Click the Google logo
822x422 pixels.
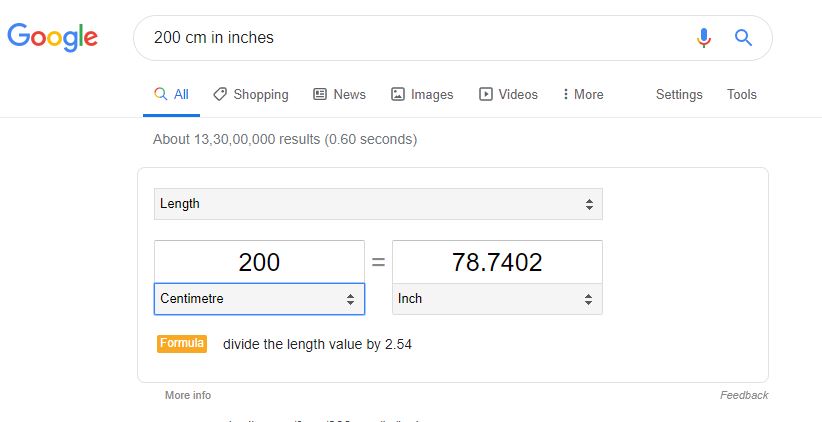point(52,37)
